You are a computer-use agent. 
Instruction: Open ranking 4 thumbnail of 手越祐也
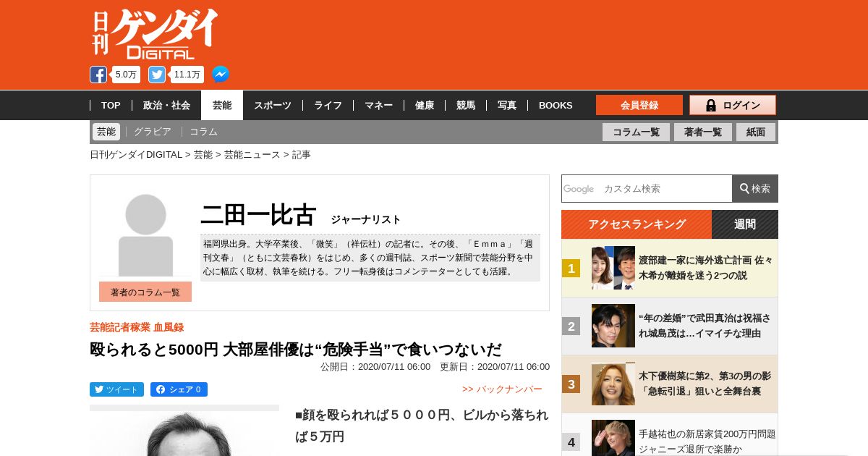click(x=613, y=438)
